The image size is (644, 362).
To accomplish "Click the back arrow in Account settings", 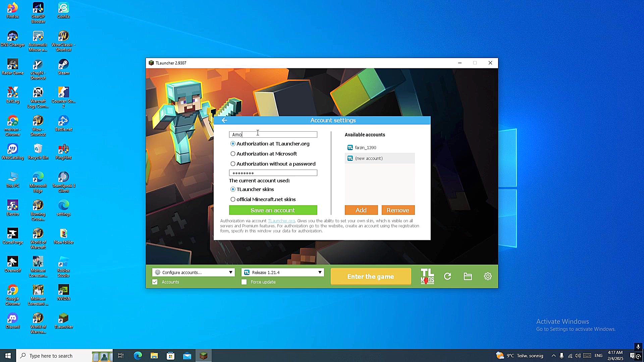I will pos(224,120).
